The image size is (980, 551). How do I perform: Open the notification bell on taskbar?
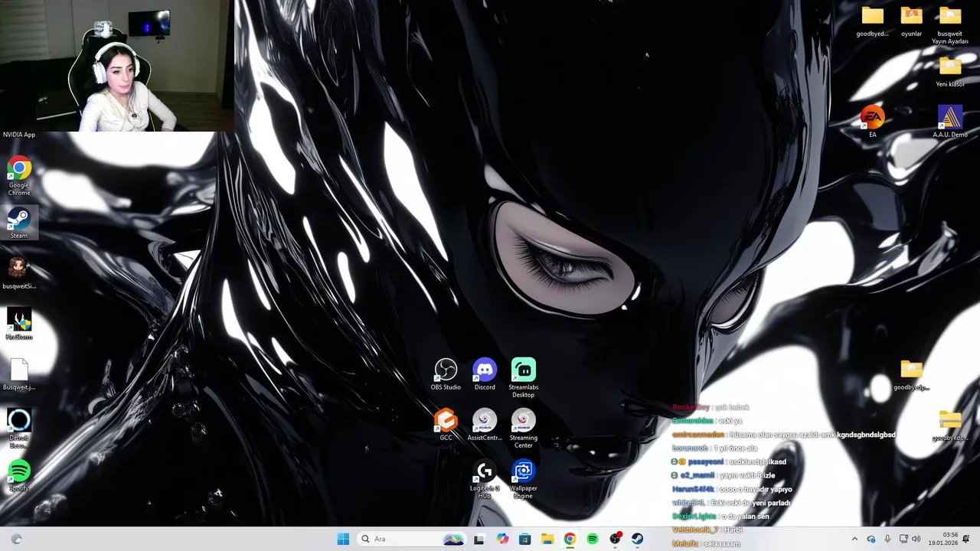pyautogui.click(x=966, y=539)
